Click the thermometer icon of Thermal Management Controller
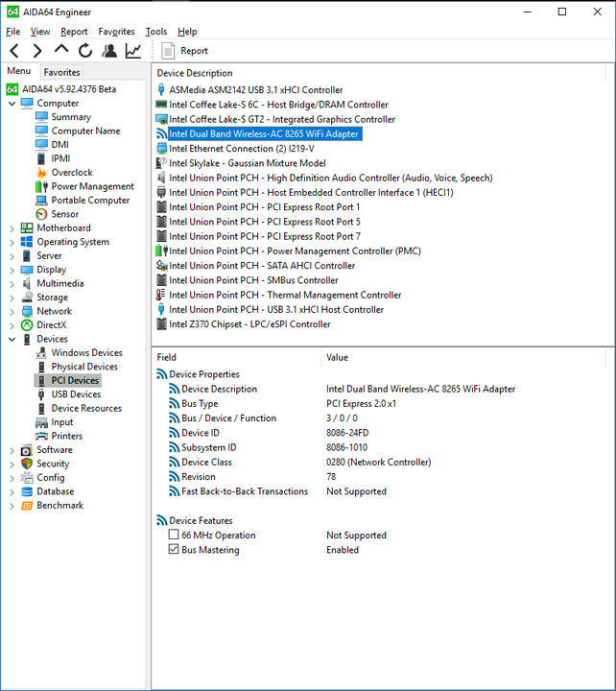 pyautogui.click(x=161, y=295)
